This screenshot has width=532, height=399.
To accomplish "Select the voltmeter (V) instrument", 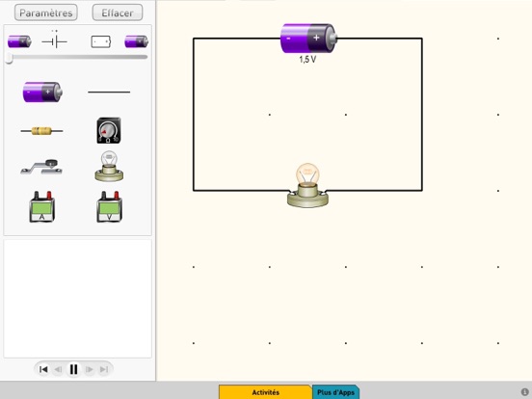I will 109,207.
